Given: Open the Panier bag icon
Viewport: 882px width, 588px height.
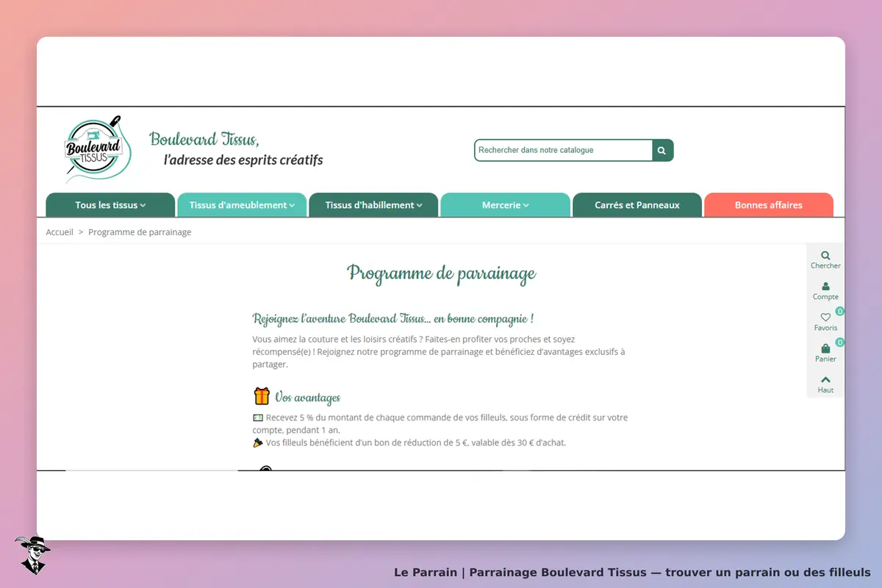Looking at the screenshot, I should point(825,353).
